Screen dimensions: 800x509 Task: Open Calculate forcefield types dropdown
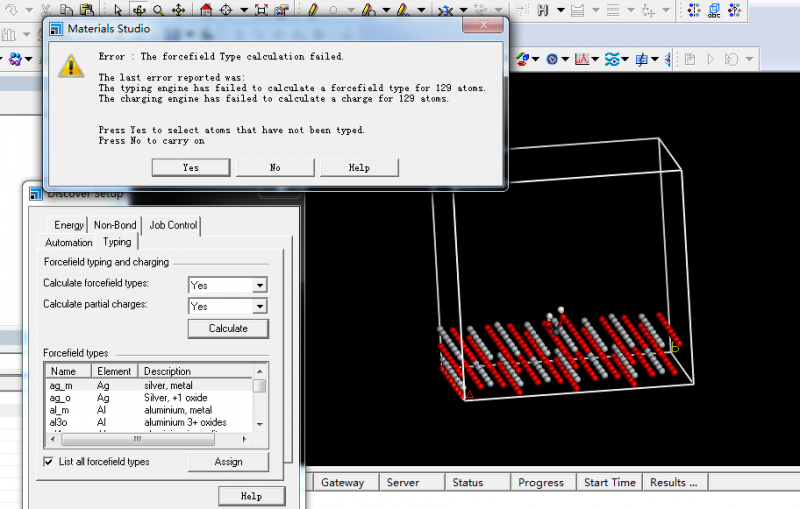(x=260, y=285)
